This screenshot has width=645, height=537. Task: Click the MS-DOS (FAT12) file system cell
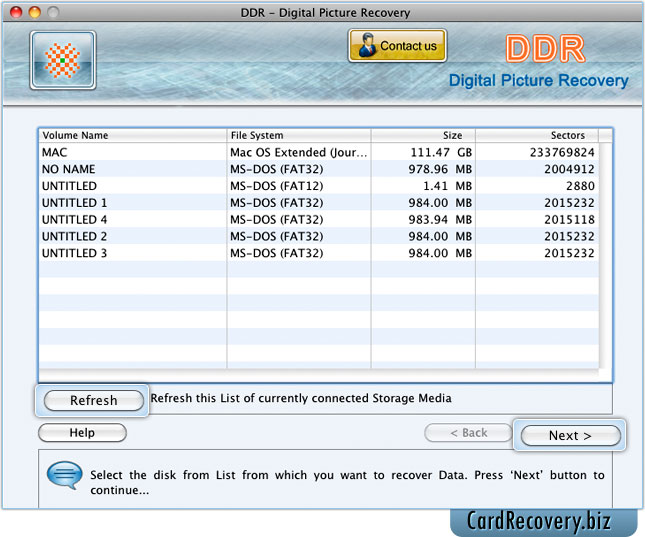299,186
